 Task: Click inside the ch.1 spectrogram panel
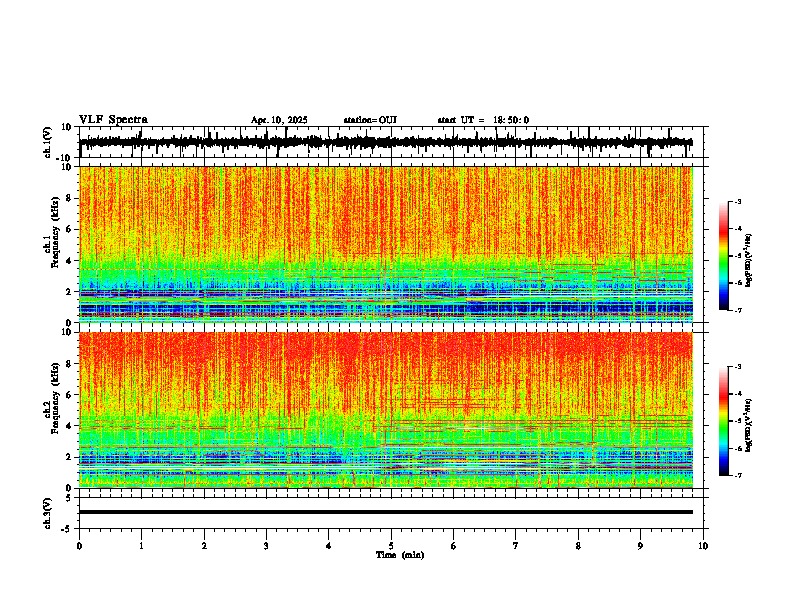(386, 244)
